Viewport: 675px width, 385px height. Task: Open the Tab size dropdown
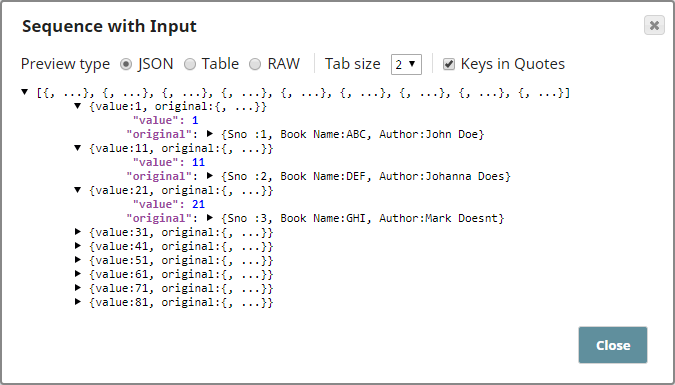pyautogui.click(x=406, y=64)
